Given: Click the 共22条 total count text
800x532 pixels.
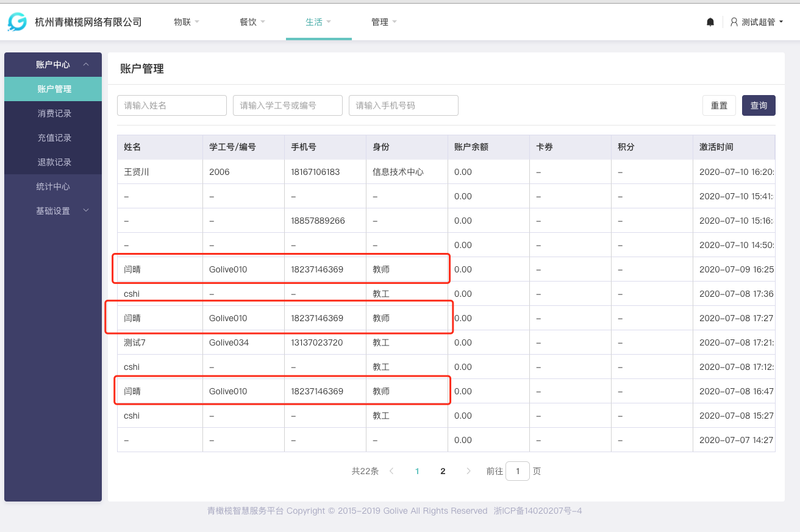Looking at the screenshot, I should pyautogui.click(x=365, y=471).
